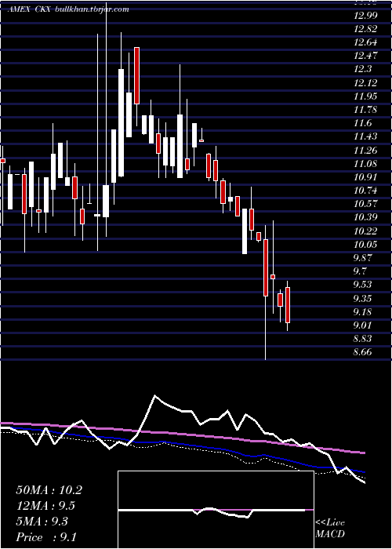Click the 10.91 price axis label
The image size is (392, 549).
point(365,177)
